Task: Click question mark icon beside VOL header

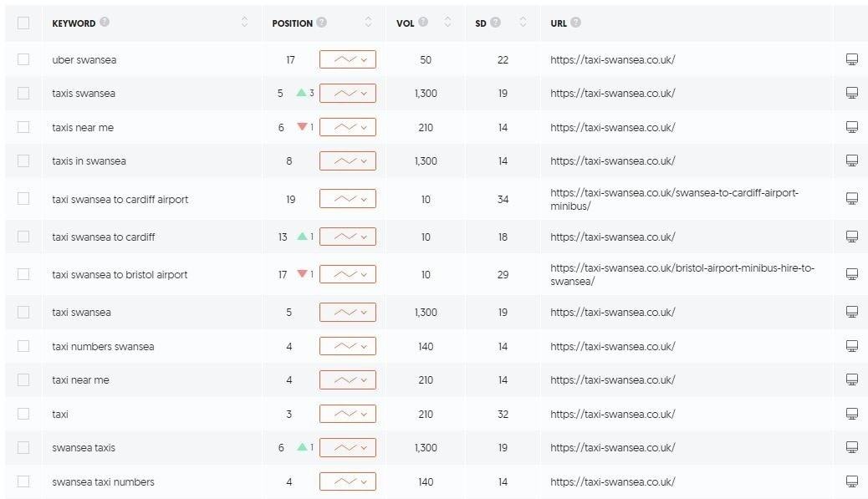Action: coord(423,22)
